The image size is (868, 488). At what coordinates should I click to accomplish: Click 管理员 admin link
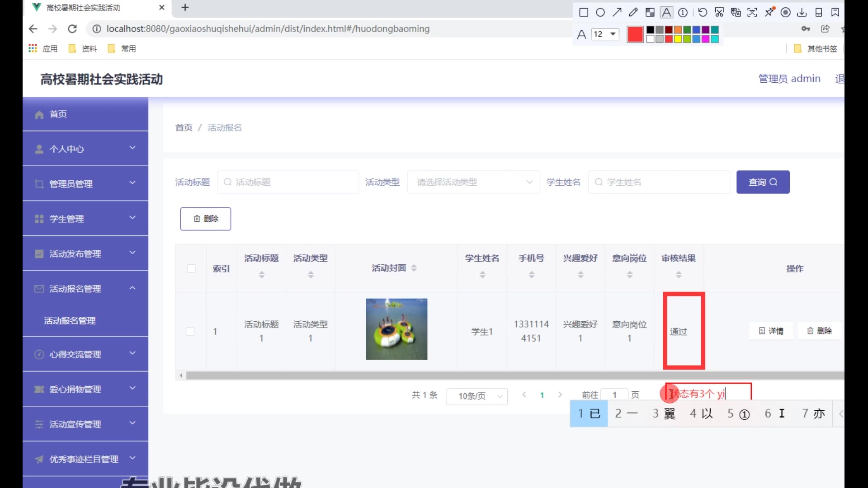pyautogui.click(x=789, y=79)
